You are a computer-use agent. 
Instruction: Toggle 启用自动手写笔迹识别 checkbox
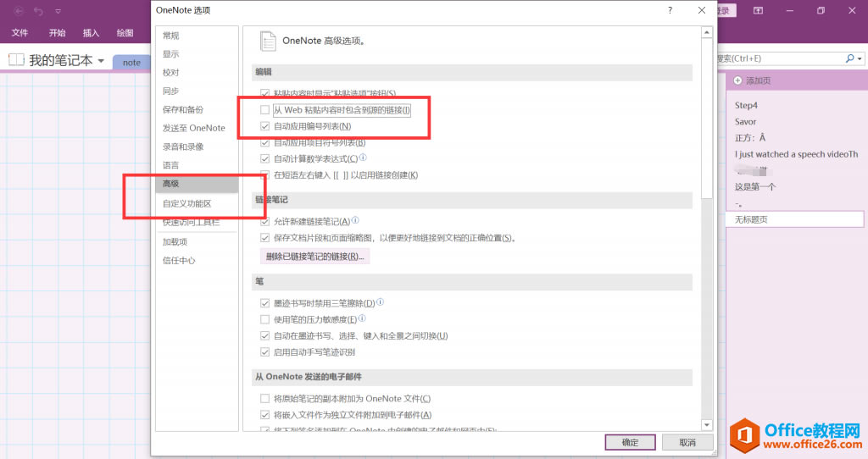264,351
